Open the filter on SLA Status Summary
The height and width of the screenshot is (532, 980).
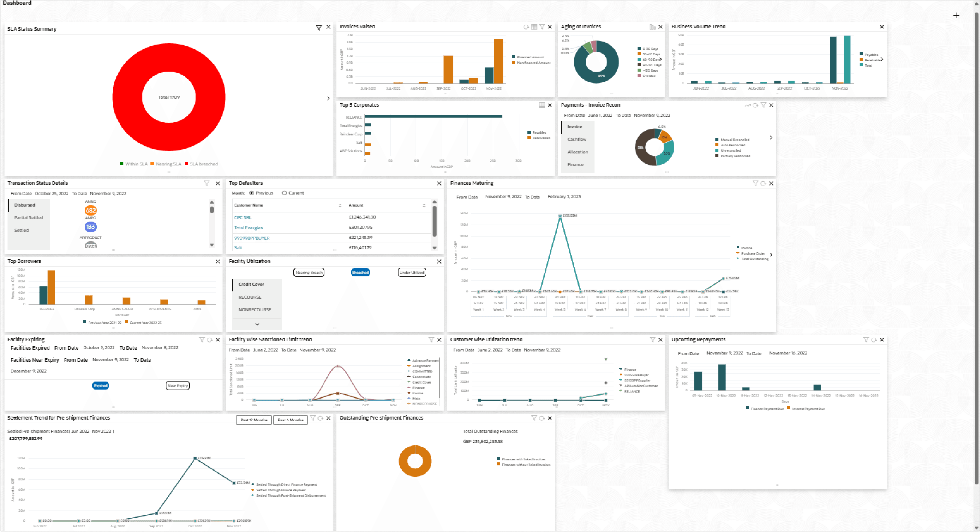point(319,28)
